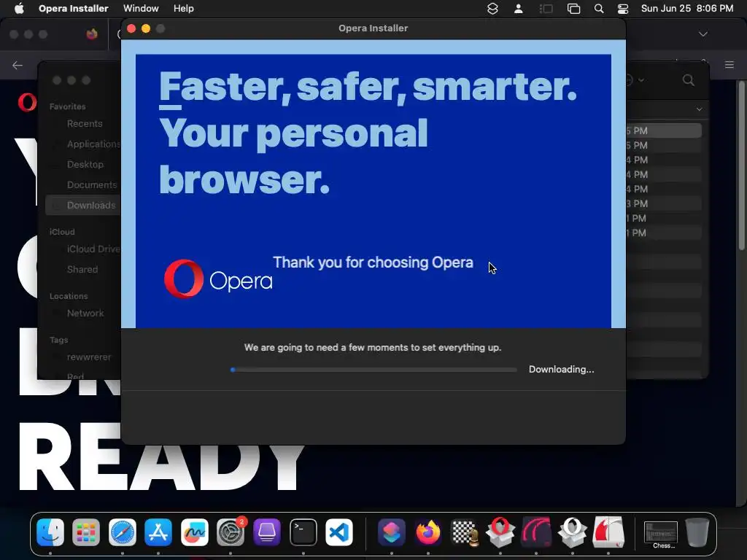Open Visual Studio Code in the Dock
Viewport: 747px width, 560px height.
pos(338,532)
